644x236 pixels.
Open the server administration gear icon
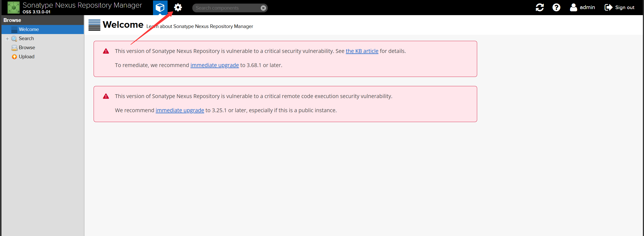(178, 8)
